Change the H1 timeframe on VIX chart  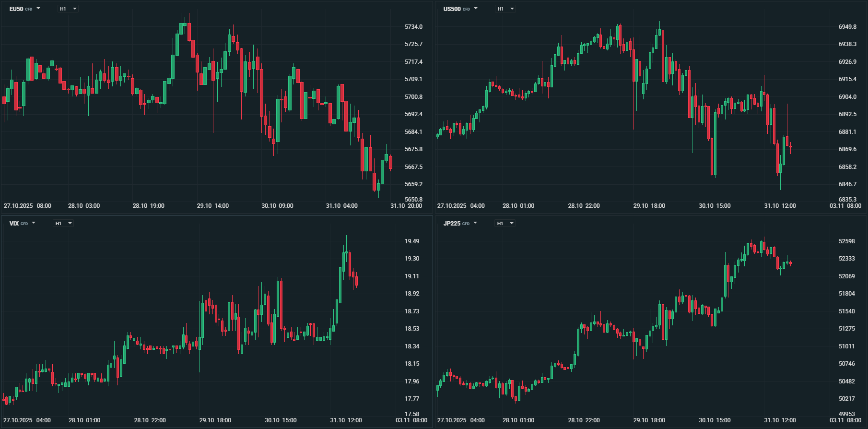point(63,223)
